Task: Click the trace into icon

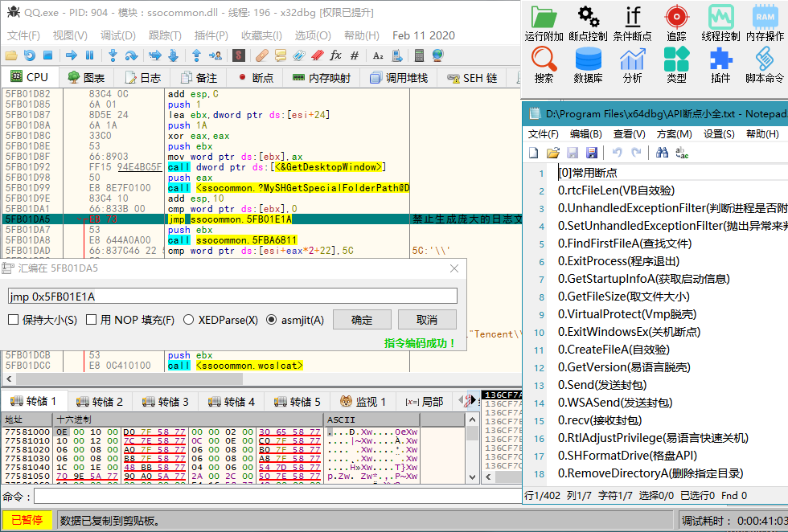Action: (154, 55)
